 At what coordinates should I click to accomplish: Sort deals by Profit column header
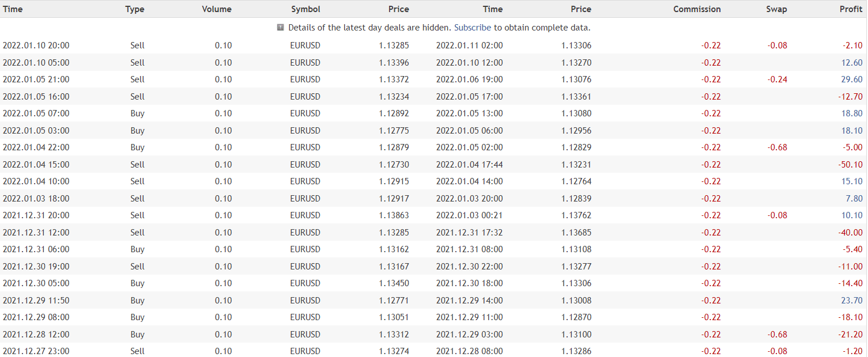[x=851, y=9]
